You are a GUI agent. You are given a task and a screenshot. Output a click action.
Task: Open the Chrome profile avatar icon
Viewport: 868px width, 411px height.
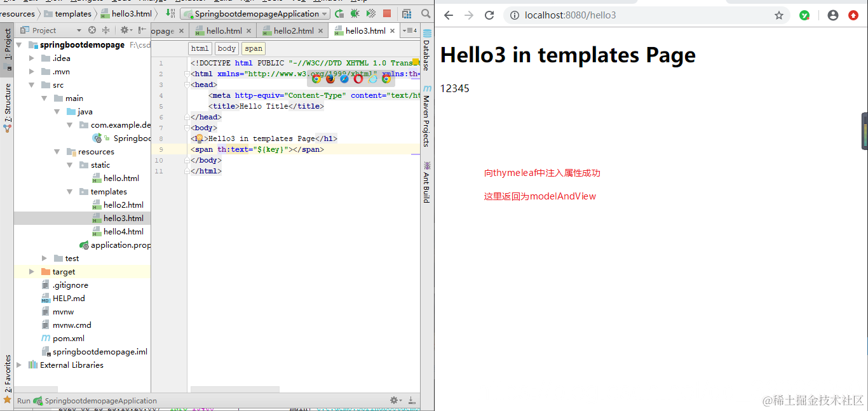coord(833,15)
